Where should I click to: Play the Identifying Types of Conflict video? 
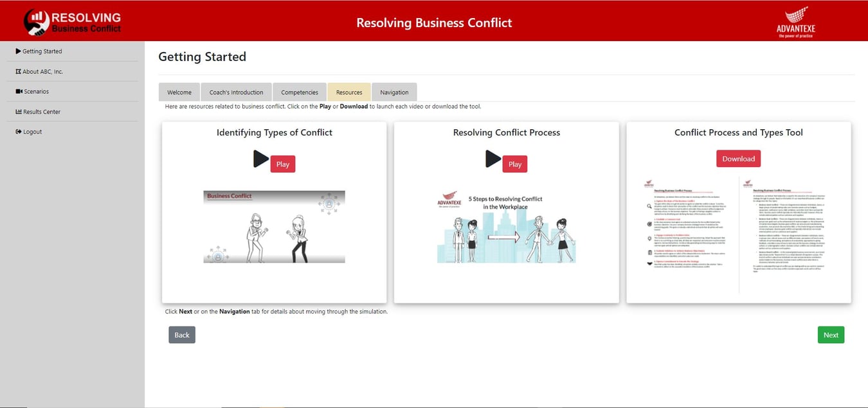tap(282, 164)
